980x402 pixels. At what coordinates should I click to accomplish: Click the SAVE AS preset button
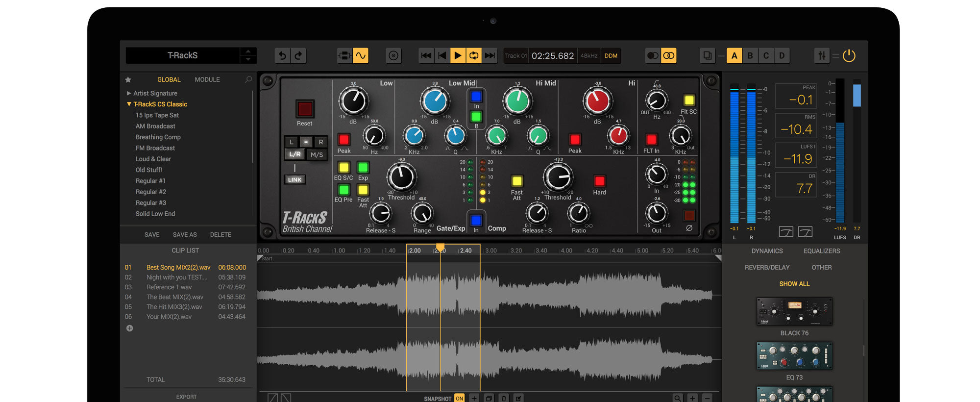pyautogui.click(x=185, y=235)
